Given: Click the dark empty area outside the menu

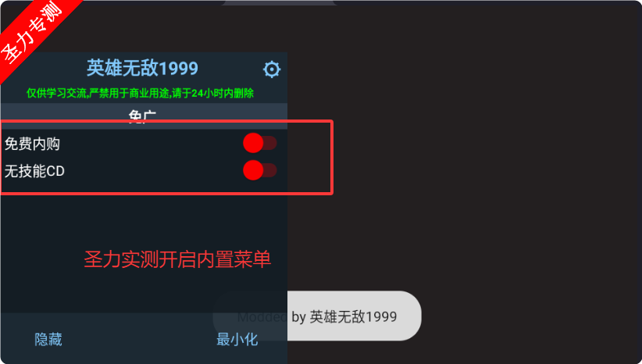Looking at the screenshot, I should click(483, 164).
